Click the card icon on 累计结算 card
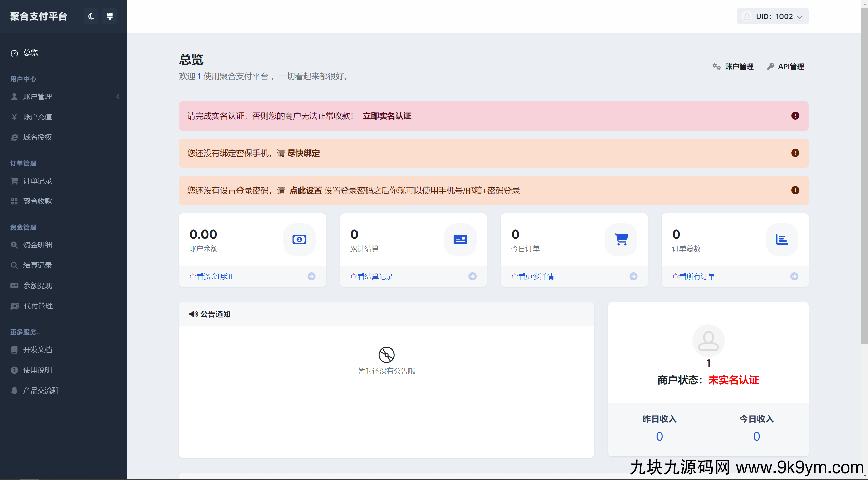The image size is (868, 480). pos(460,240)
